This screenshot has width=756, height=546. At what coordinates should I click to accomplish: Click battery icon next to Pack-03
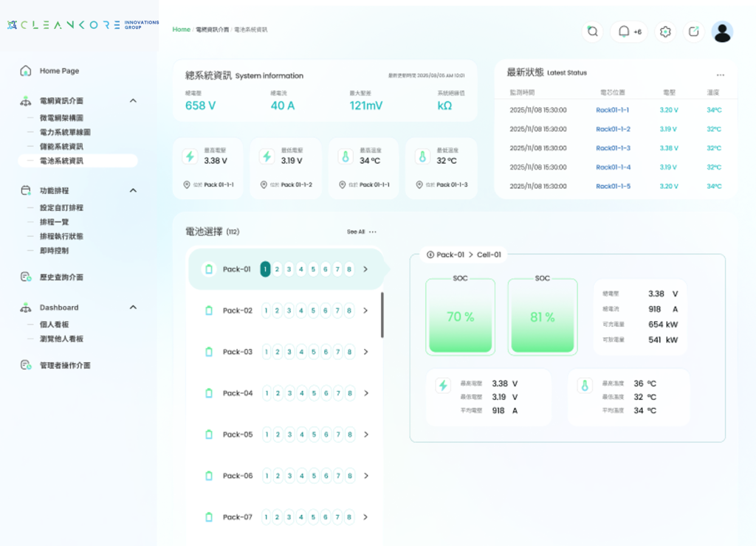point(208,352)
